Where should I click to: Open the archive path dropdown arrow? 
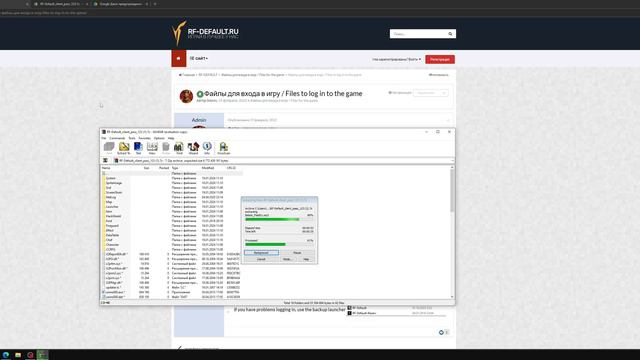[452, 160]
